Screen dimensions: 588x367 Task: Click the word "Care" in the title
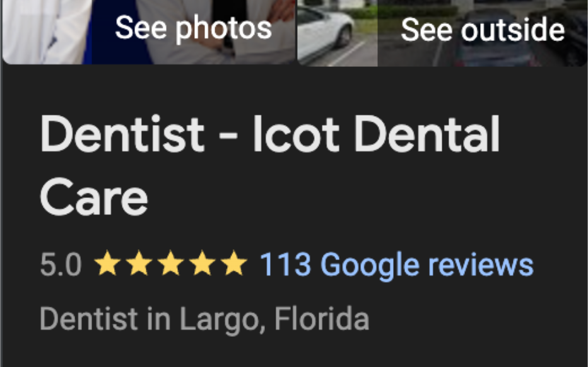tap(94, 197)
